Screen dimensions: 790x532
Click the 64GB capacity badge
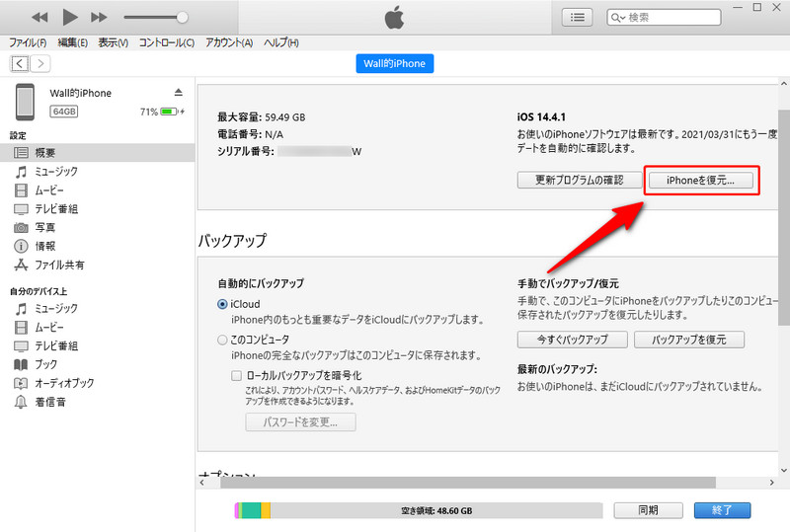coord(64,112)
